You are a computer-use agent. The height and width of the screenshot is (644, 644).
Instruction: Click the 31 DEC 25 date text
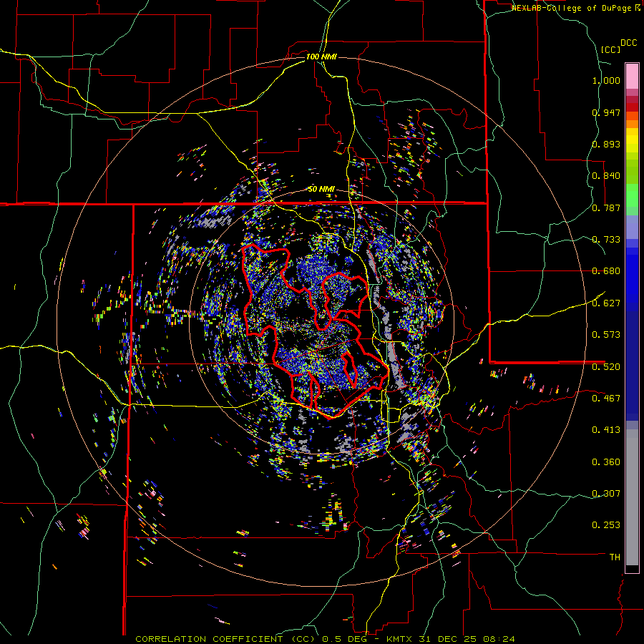[449, 639]
